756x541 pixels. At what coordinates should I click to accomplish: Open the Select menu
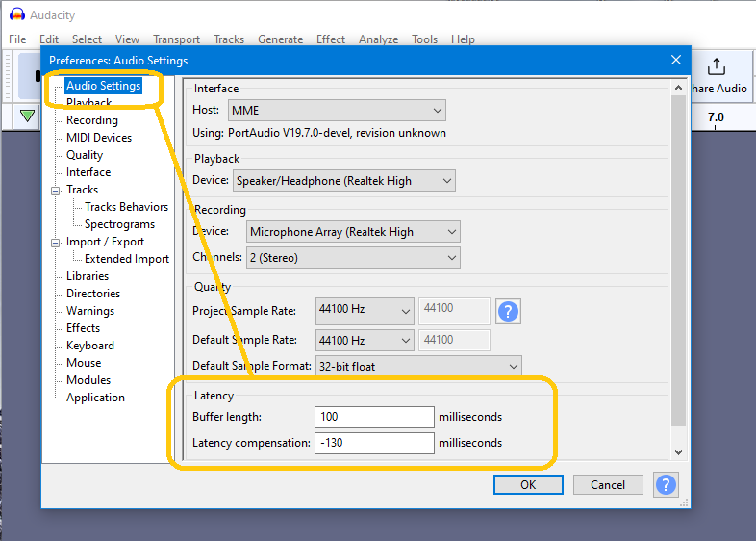pos(87,39)
